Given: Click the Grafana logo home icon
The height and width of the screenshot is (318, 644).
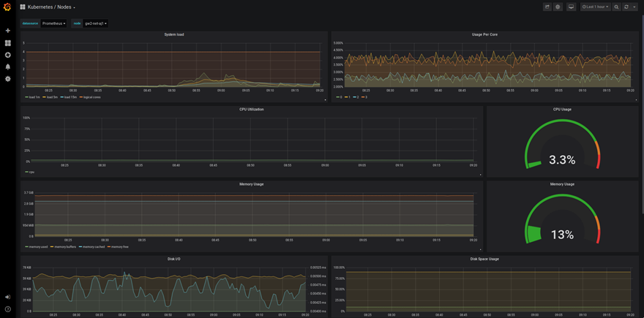Looking at the screenshot, I should click(x=8, y=7).
